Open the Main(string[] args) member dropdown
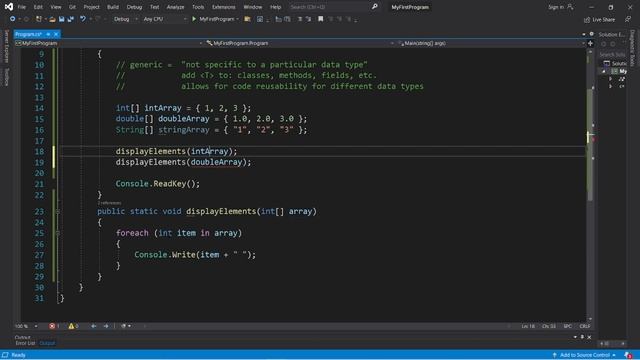640x360 pixels. tap(491, 43)
